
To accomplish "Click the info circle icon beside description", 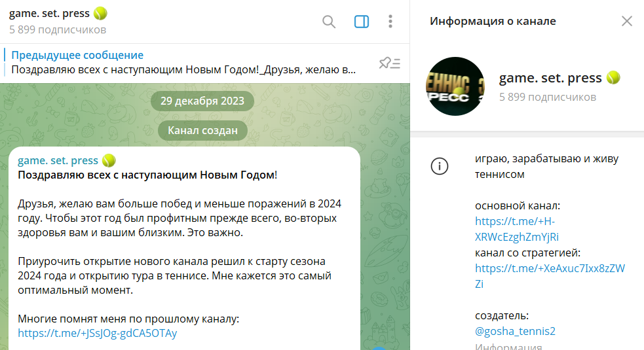I will [439, 166].
